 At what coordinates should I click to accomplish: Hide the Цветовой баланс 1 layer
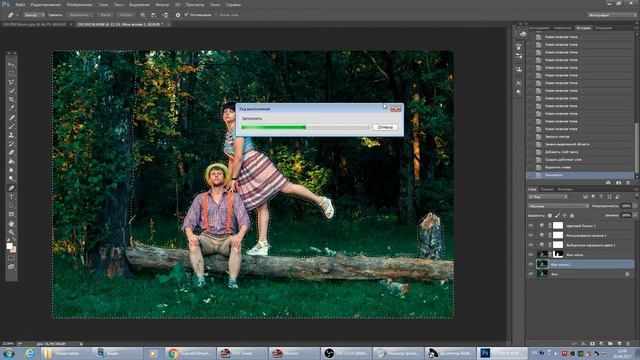coord(531,225)
